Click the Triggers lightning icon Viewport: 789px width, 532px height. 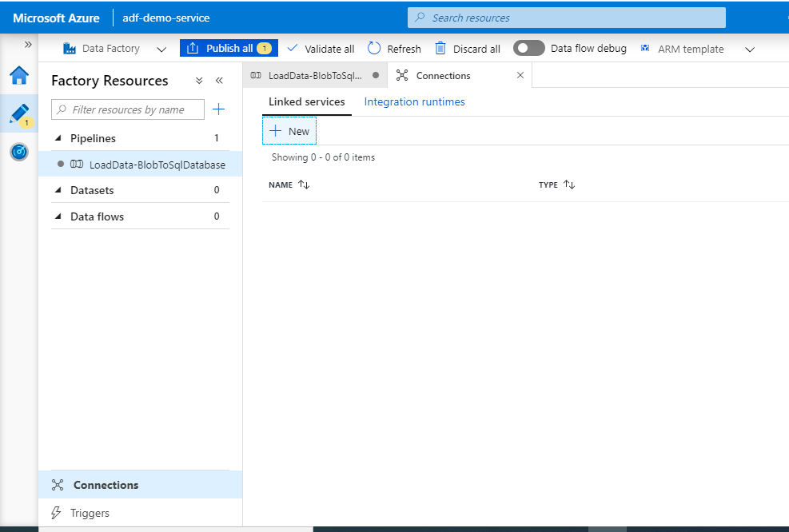click(56, 512)
